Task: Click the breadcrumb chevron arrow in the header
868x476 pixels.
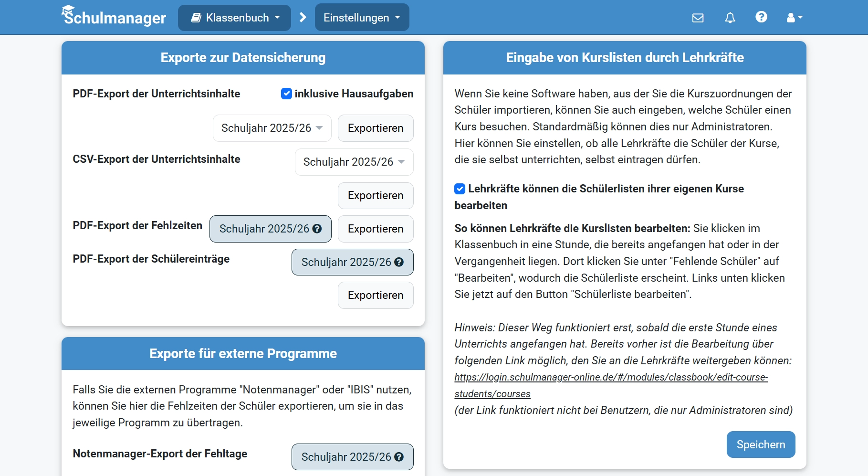Action: [x=303, y=18]
